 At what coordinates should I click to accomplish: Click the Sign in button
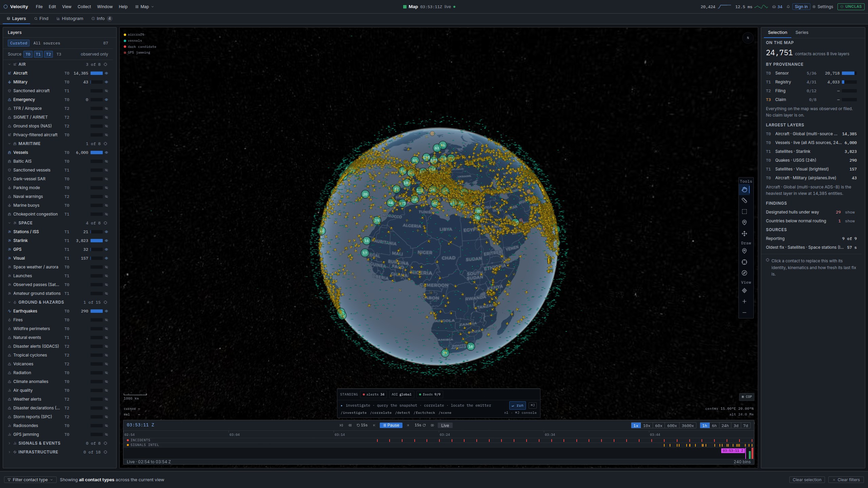point(801,7)
